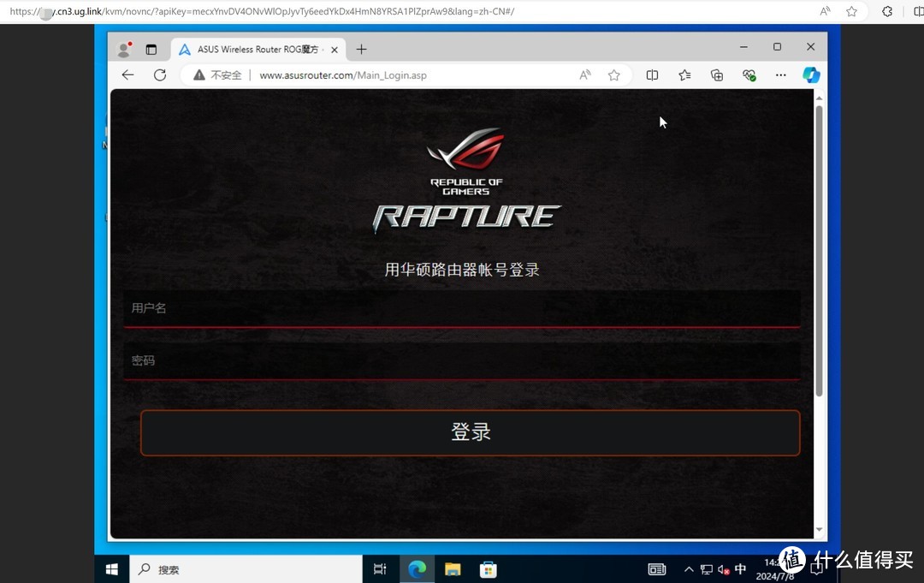This screenshot has width=924, height=583.
Task: Click the 登录 login button
Action: pyautogui.click(x=470, y=432)
